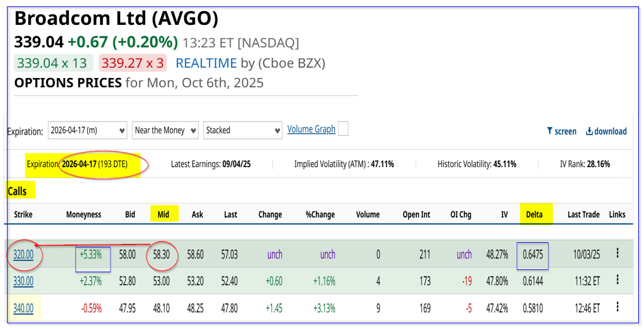Open the 320.00 strike link

(24, 254)
